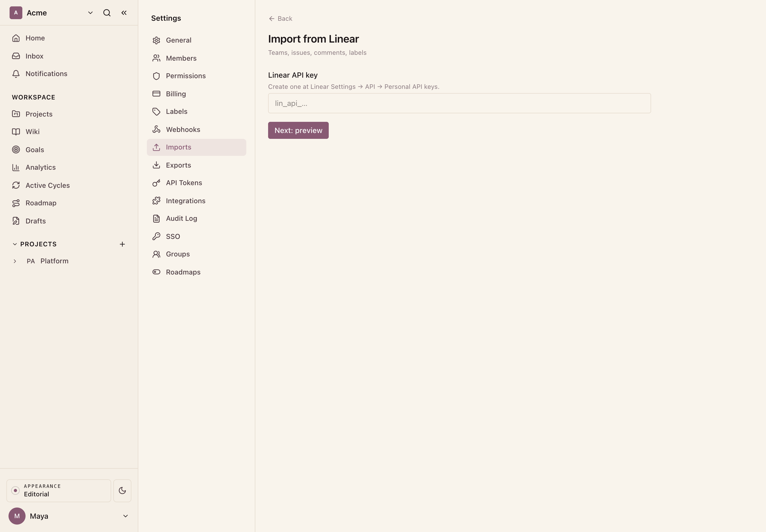Toggle dark mode with moon icon
766x532 pixels.
(x=122, y=491)
